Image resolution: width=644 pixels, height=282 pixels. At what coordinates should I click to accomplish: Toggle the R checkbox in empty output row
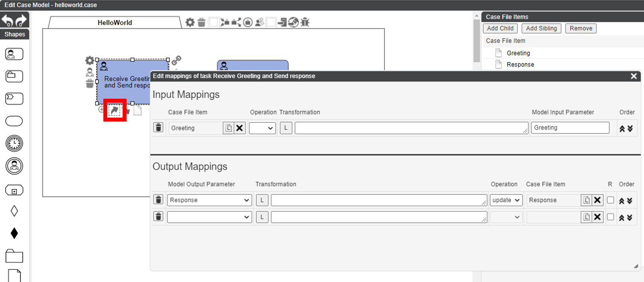[x=611, y=217]
